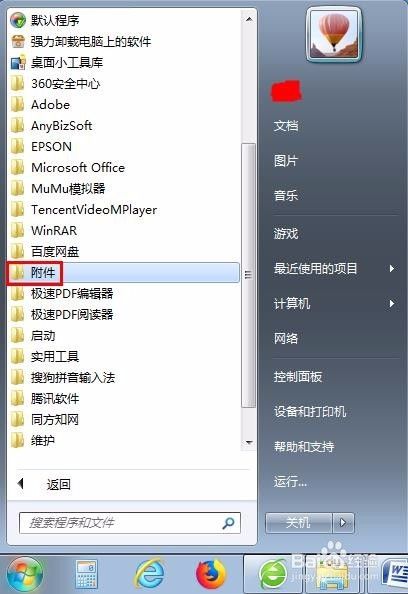
Task: Click the 关机 button
Action: click(299, 523)
